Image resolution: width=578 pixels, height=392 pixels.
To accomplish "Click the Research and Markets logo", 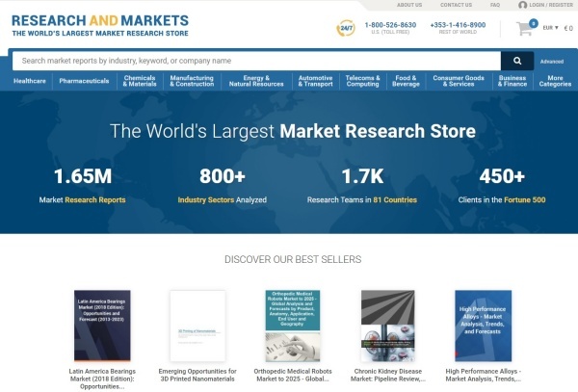I will pyautogui.click(x=100, y=25).
